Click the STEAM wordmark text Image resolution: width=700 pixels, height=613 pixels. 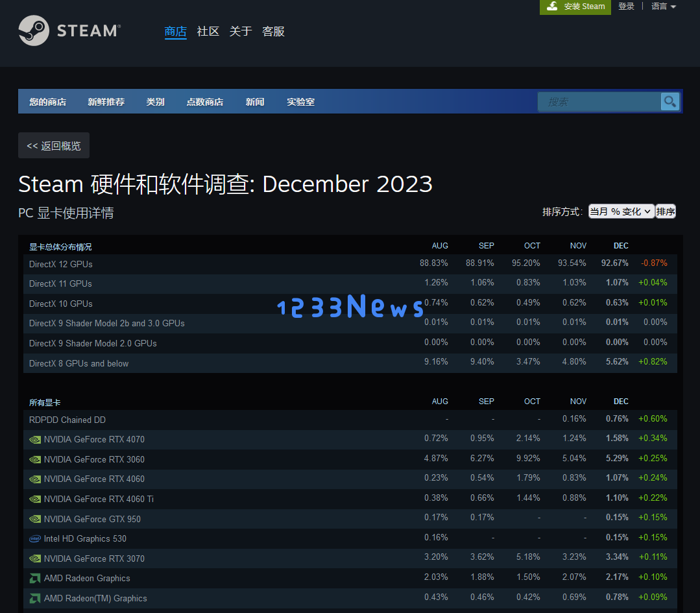88,30
